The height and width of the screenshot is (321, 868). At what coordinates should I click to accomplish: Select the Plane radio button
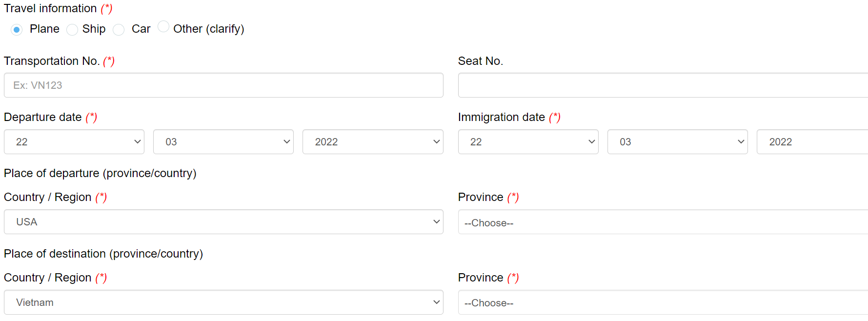coord(17,30)
